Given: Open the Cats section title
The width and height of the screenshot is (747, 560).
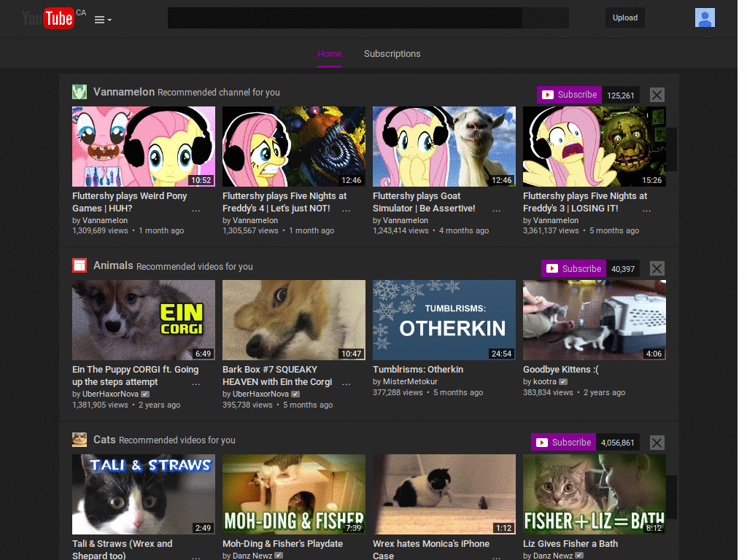Looking at the screenshot, I should (104, 440).
